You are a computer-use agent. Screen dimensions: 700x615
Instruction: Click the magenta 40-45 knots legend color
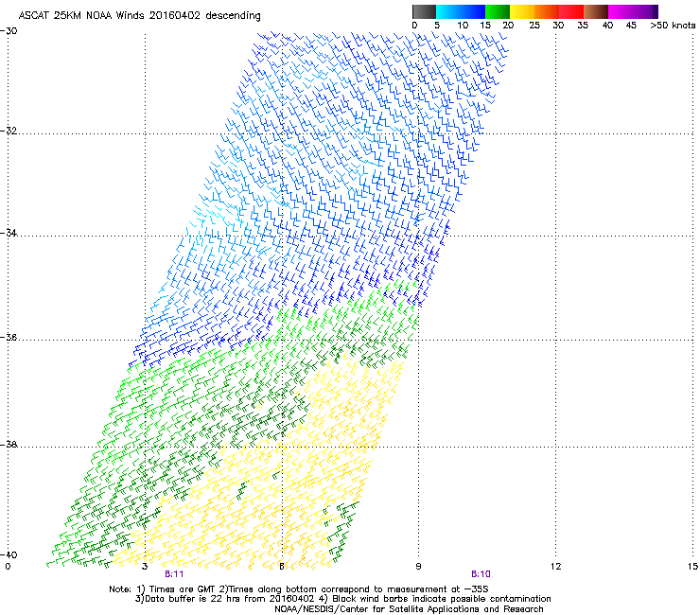pos(621,11)
